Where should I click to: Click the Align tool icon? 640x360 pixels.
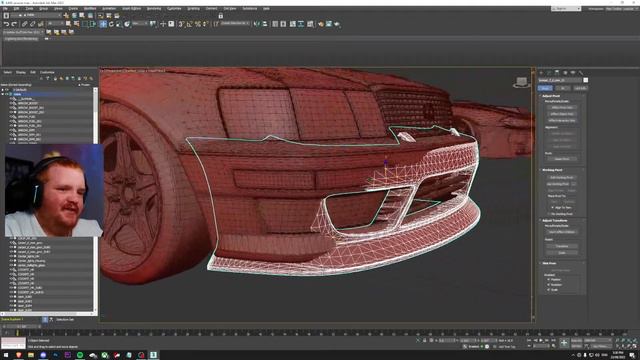[264, 24]
